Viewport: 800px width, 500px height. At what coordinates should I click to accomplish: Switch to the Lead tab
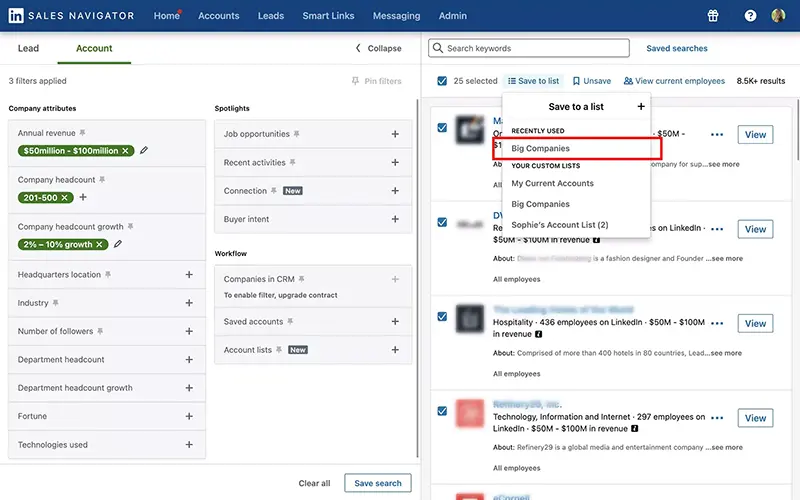pos(28,48)
